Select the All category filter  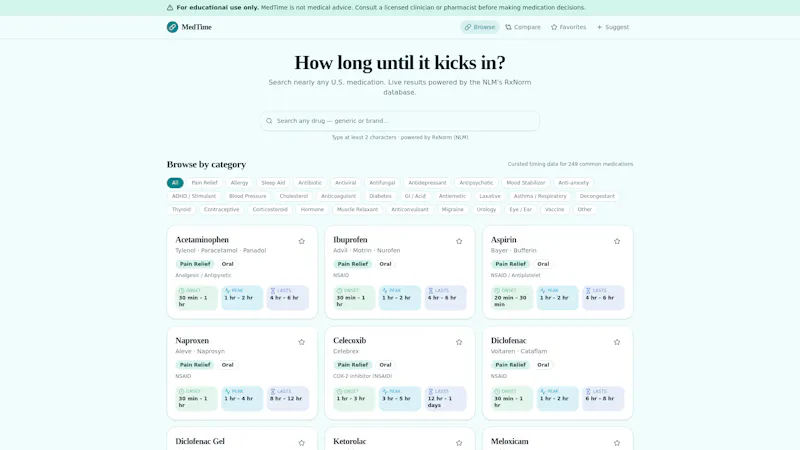175,183
